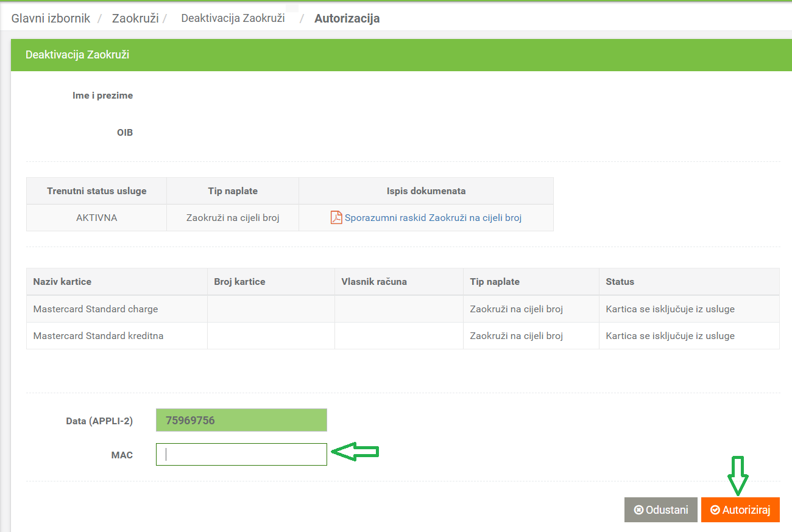
Task: Click the Ispis dokumenata header
Action: click(426, 191)
